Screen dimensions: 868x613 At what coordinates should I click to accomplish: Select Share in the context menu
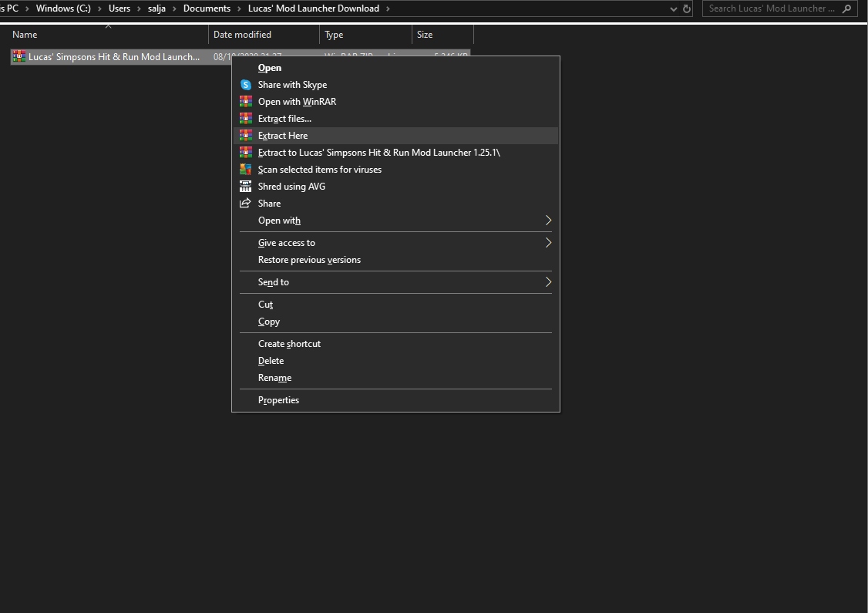[x=395, y=204]
